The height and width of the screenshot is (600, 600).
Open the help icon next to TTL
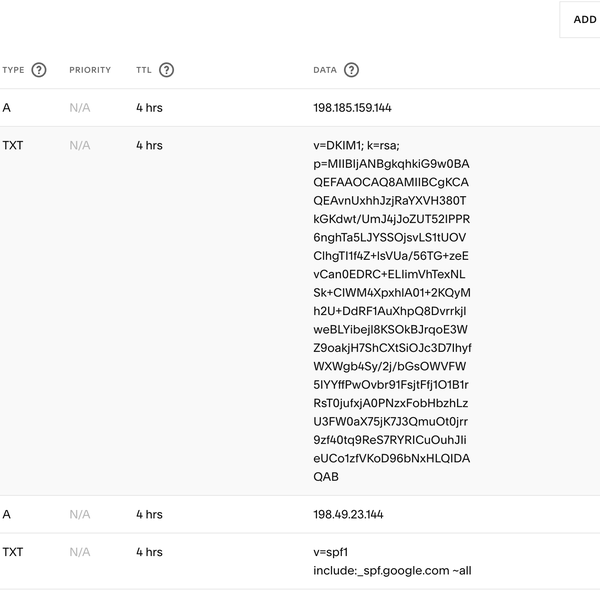coord(166,70)
